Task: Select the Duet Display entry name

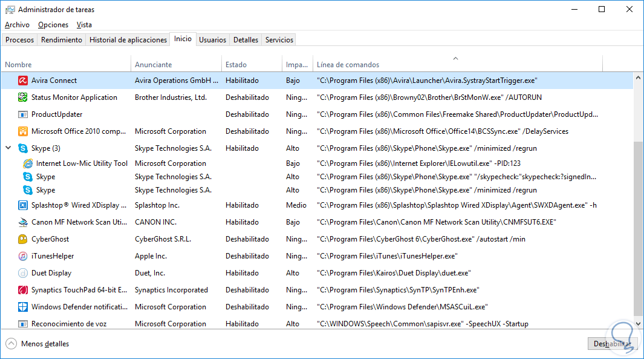Action: click(x=51, y=273)
